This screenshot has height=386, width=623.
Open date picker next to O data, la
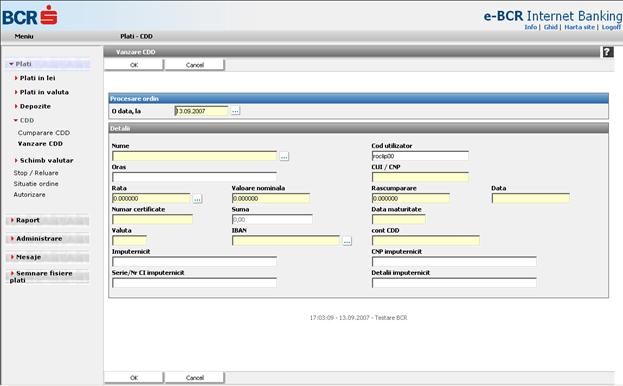point(235,111)
